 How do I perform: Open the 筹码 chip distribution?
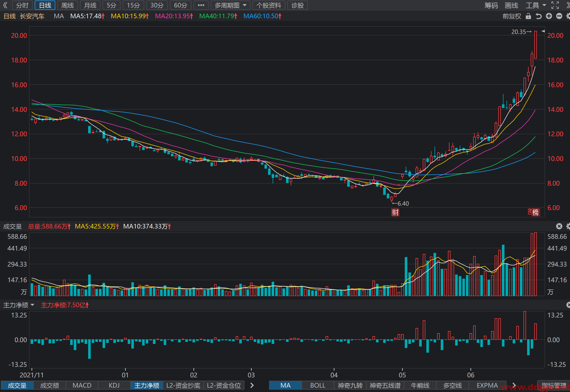pos(491,5)
